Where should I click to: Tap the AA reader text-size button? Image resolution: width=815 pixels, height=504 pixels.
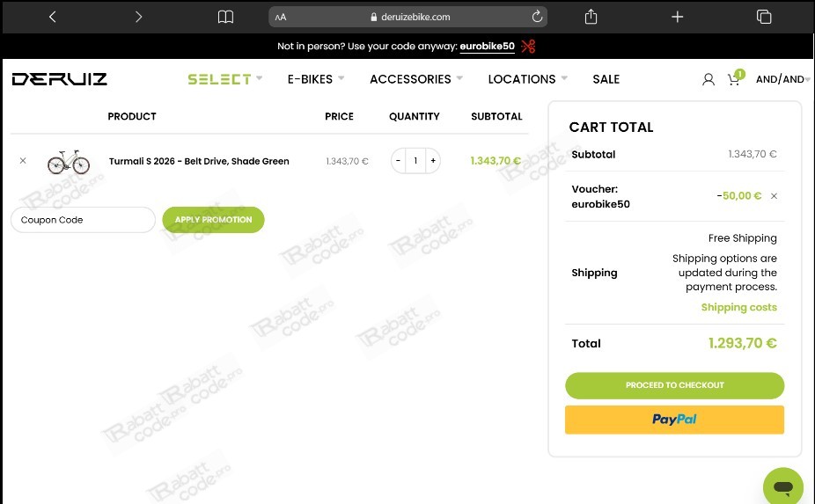click(x=281, y=17)
